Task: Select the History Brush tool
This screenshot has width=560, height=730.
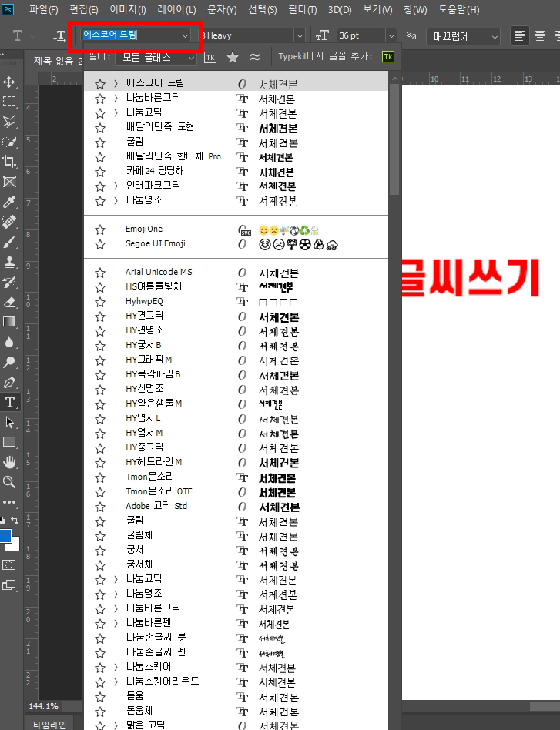Action: [8, 282]
